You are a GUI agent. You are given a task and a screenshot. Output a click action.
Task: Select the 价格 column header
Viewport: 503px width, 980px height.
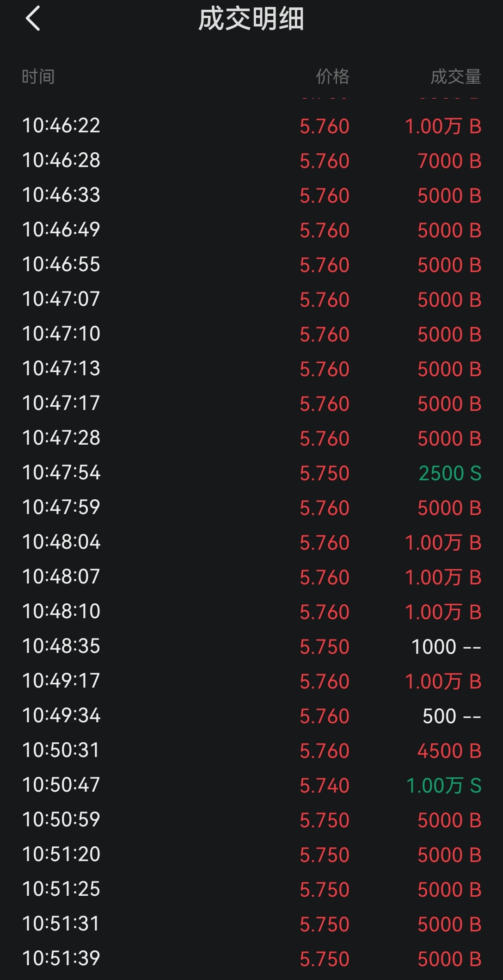pyautogui.click(x=332, y=76)
